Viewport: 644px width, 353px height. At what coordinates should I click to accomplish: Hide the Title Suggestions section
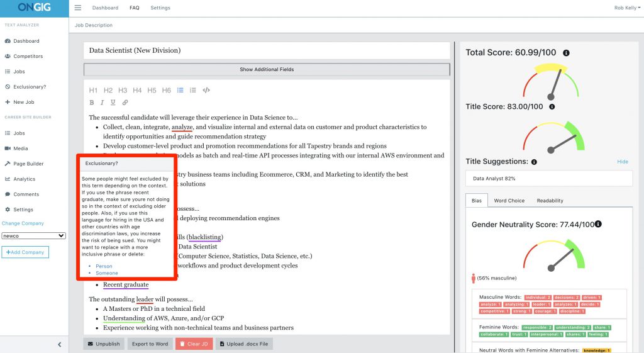[x=622, y=162]
